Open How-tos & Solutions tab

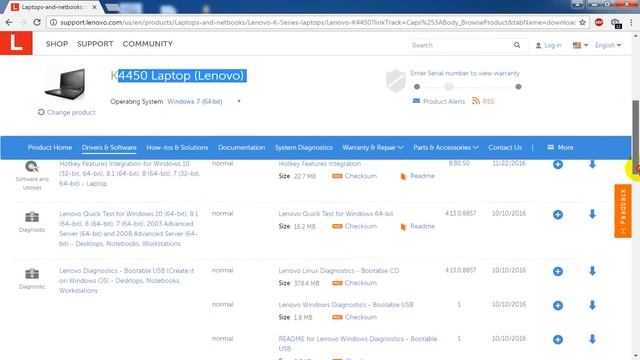coord(177,147)
